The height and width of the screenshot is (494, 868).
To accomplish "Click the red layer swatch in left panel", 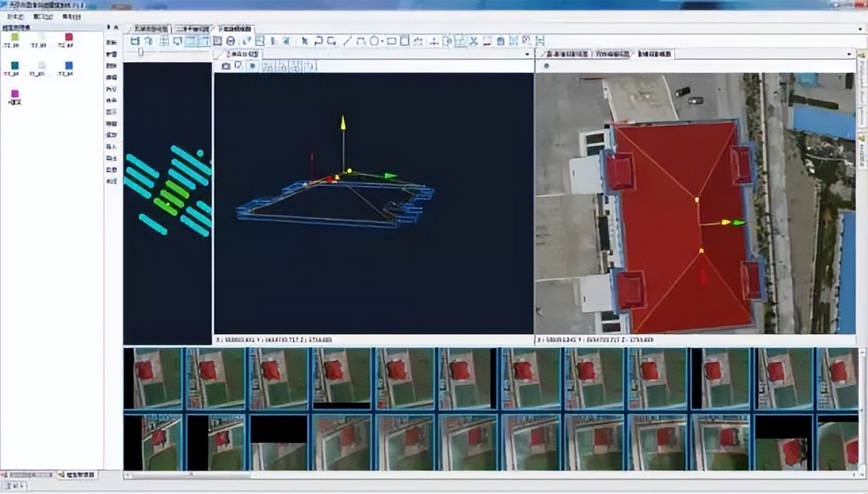I will coord(68,37).
